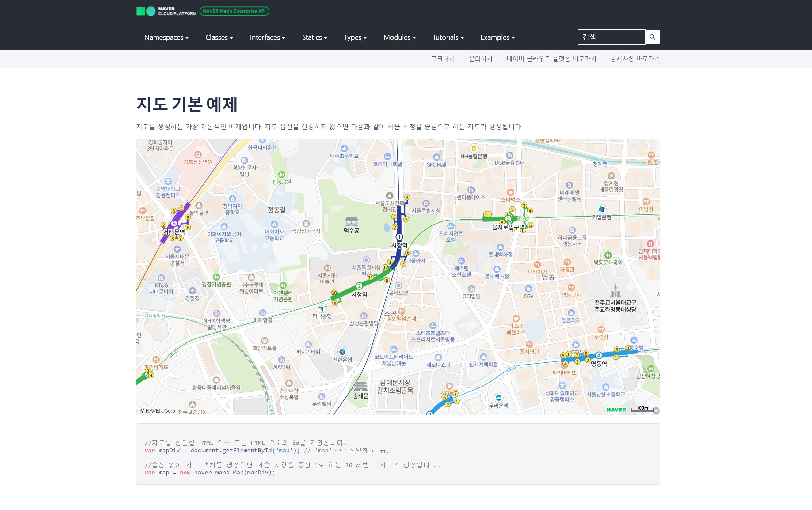
Task: Open the 문의하기 link
Action: pyautogui.click(x=481, y=59)
